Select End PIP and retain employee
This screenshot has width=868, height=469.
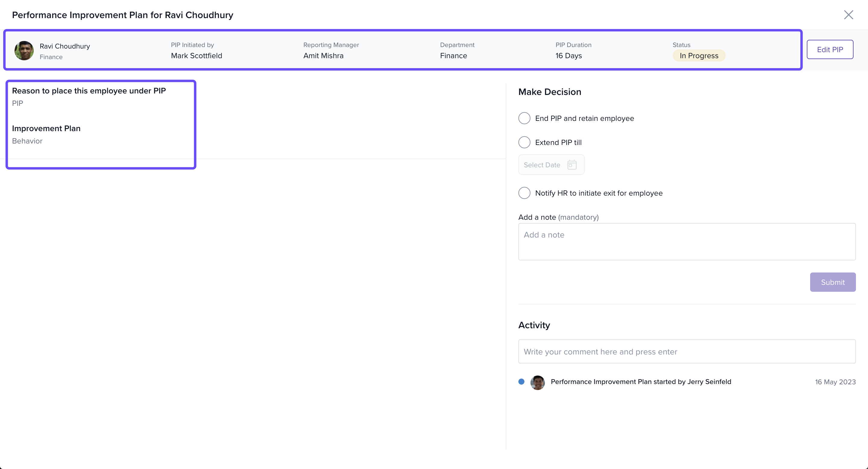[x=524, y=118]
